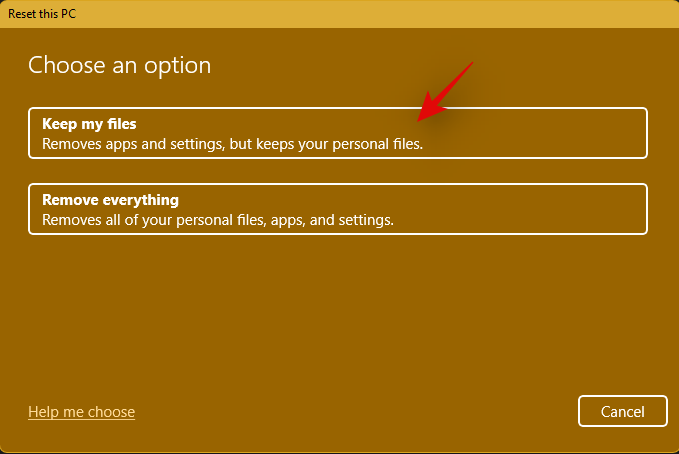Click the gap between the two option boxes
Viewport: 679px width, 454px height.
(x=338, y=171)
